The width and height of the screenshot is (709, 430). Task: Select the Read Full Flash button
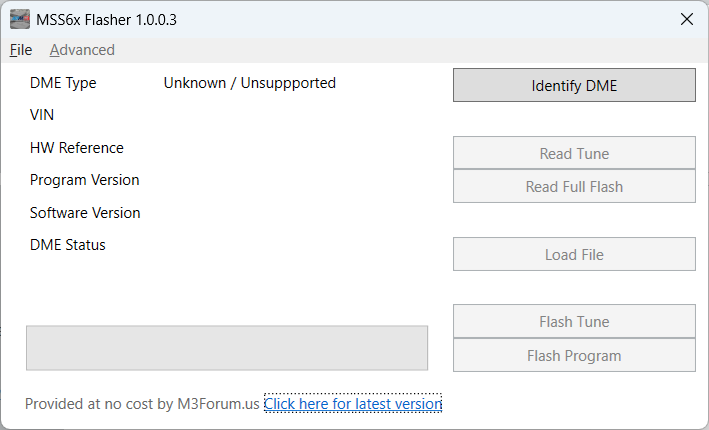click(x=574, y=187)
